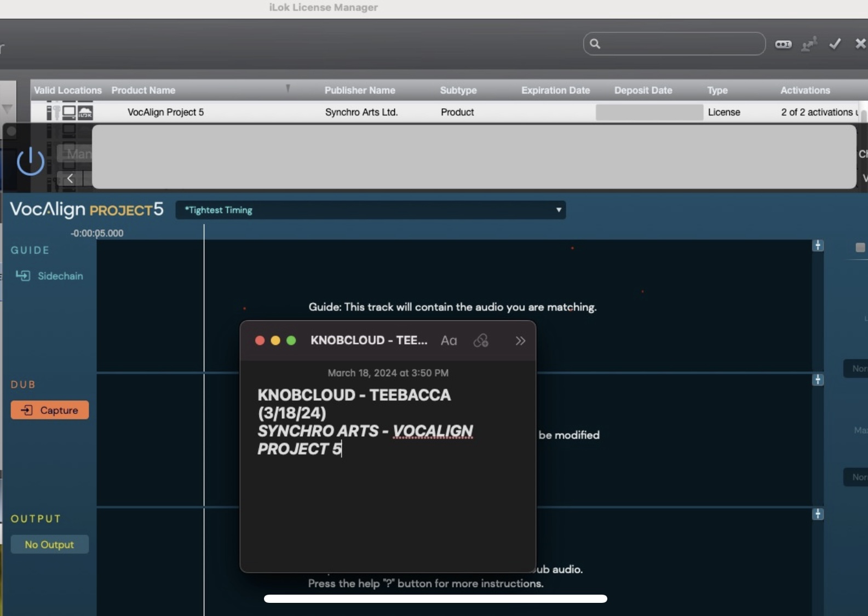Click the previous preset back arrow
The height and width of the screenshot is (616, 868).
70,178
